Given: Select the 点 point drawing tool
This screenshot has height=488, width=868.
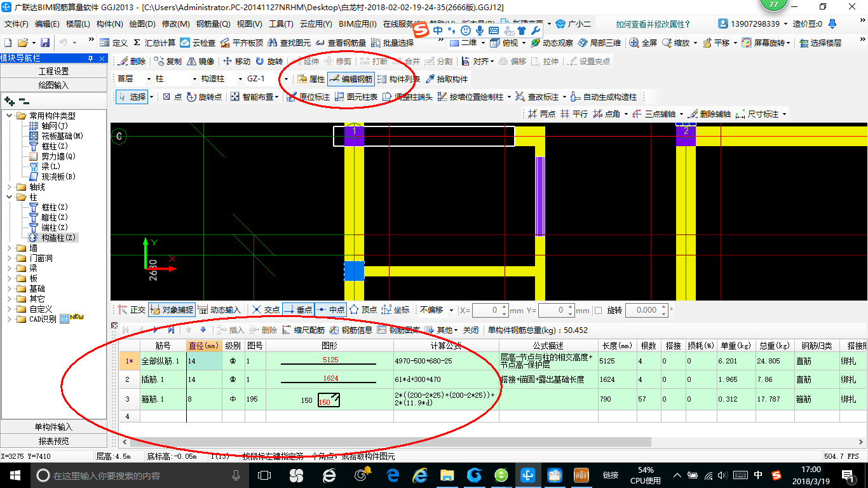Looking at the screenshot, I should click(x=172, y=97).
